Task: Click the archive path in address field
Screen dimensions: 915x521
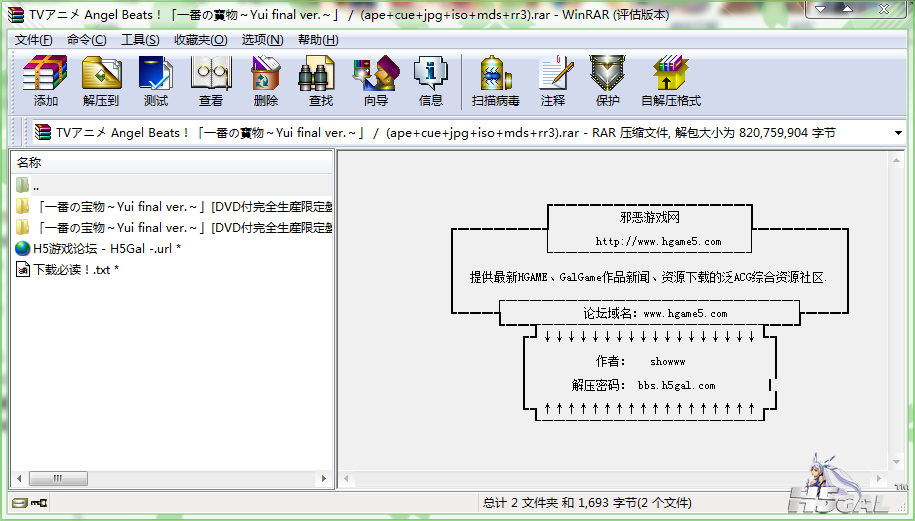Action: [446, 132]
